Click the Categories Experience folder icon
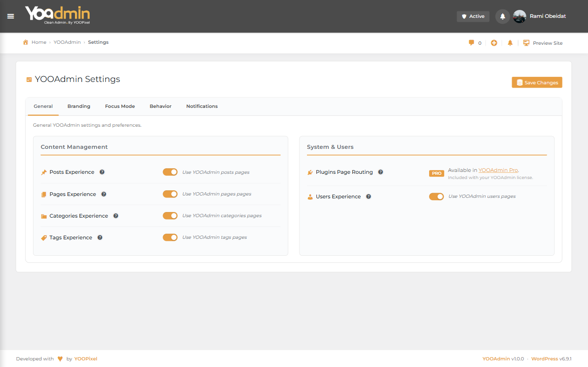Screen dimensions: 588x367 44,216
